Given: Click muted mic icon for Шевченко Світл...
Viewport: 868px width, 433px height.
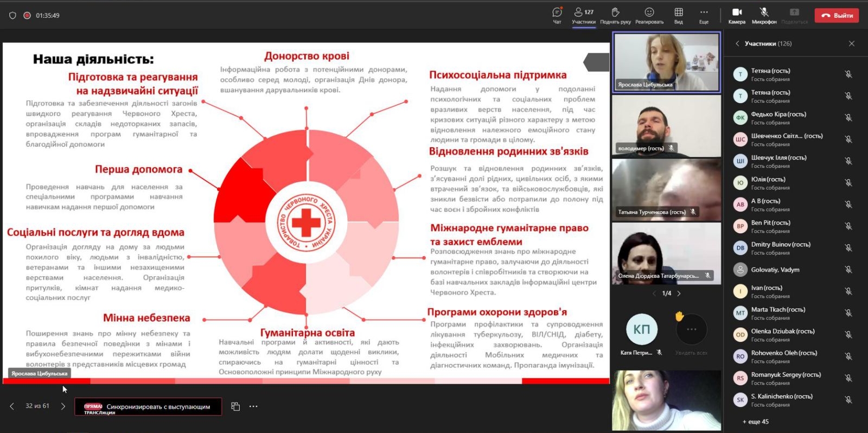Looking at the screenshot, I should click(848, 139).
